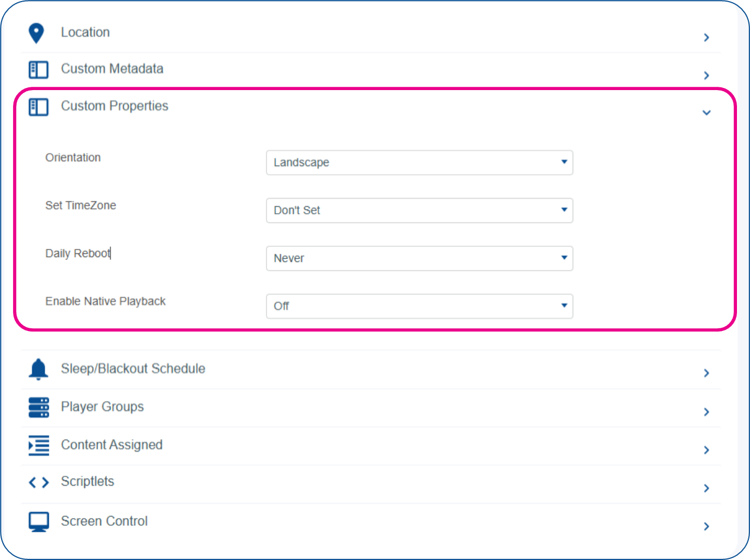Click the Screen Control monitor icon
The width and height of the screenshot is (750, 560).
click(39, 522)
